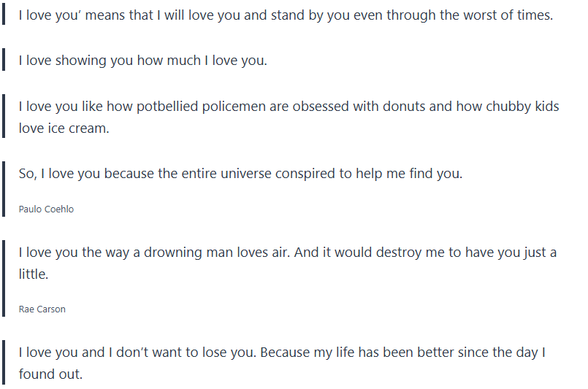Click the quote bar beside "I love you and I don't"

click(4, 363)
